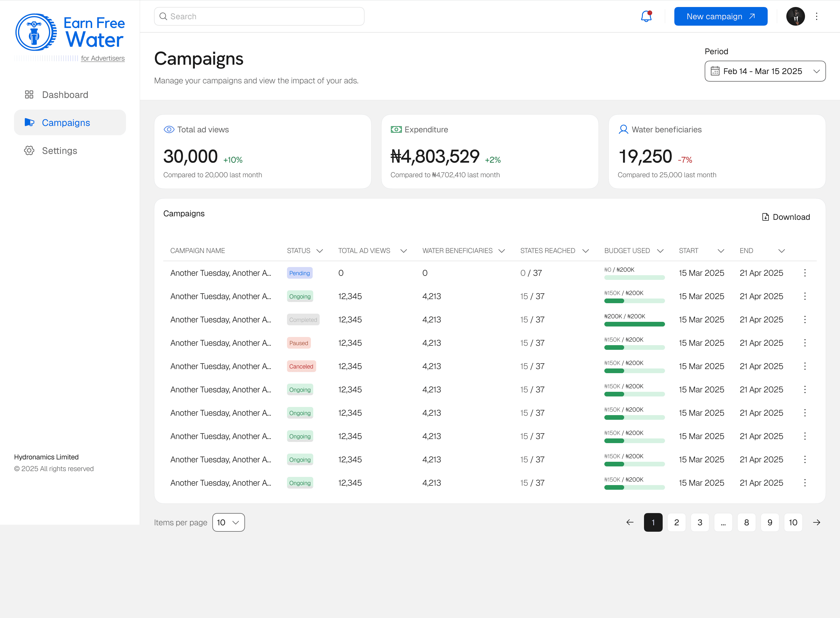Open row options for the Completed campaign
840x618 pixels.
tap(805, 320)
